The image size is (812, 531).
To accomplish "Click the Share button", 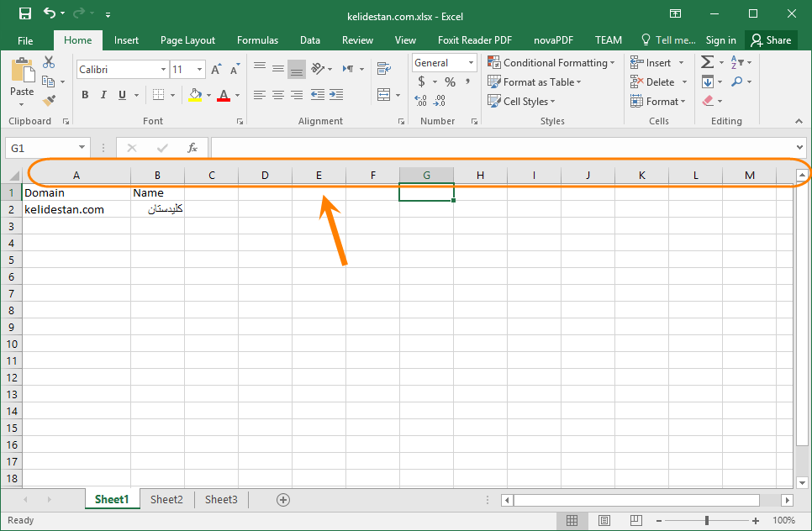I will [771, 40].
